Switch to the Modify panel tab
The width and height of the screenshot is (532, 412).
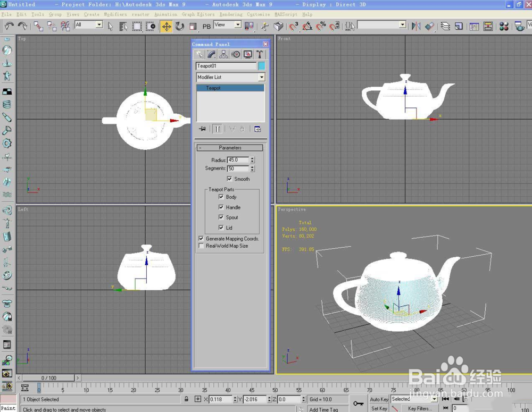(211, 54)
